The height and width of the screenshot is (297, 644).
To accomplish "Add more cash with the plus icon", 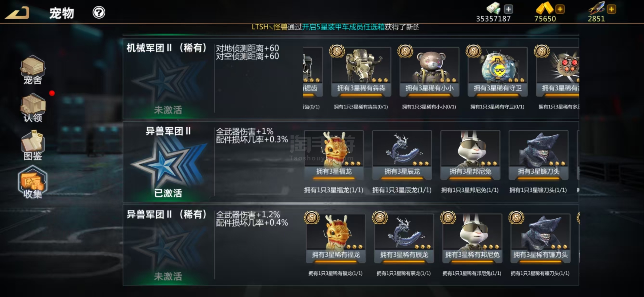I will (508, 9).
